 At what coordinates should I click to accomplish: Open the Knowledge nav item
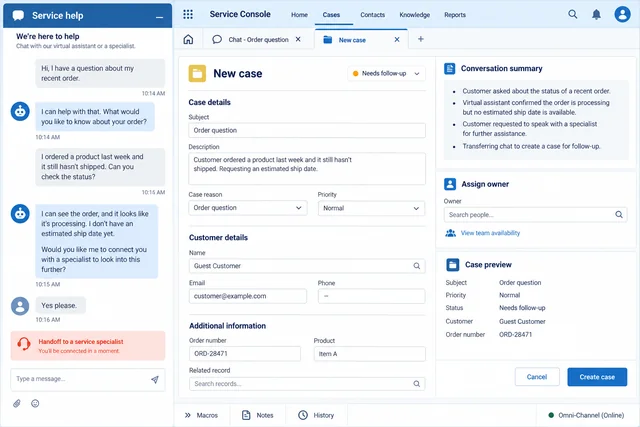(414, 15)
